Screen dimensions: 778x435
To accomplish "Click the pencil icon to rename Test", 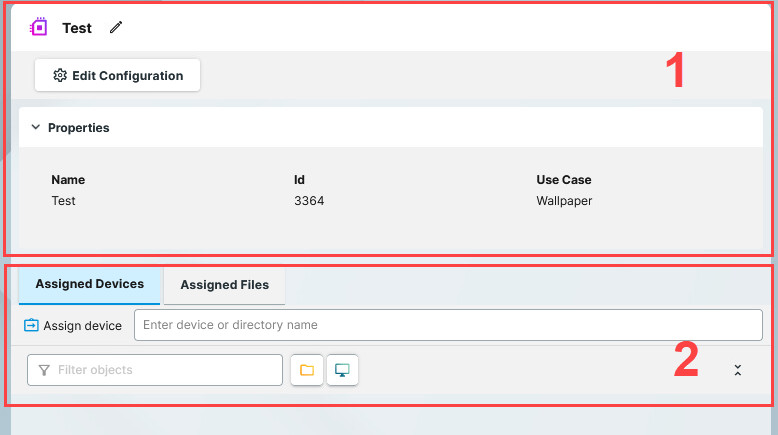I will tap(116, 28).
